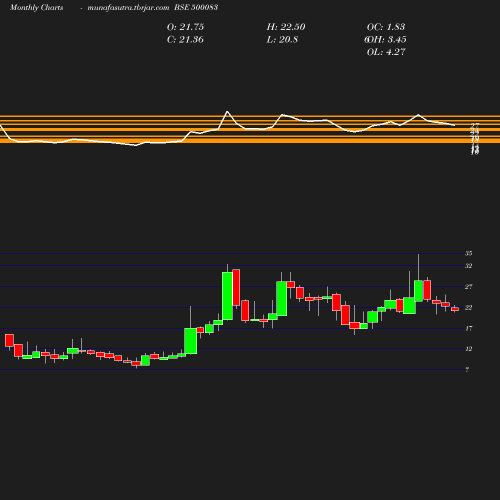500x500 pixels.
Task: Click the low value "L: 20.8"
Action: [x=282, y=40]
